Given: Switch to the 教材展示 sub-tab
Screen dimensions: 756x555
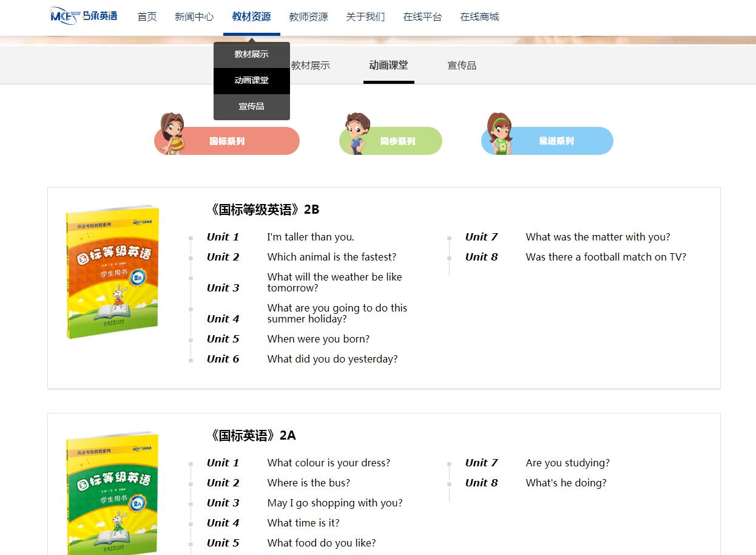Looking at the screenshot, I should click(311, 66).
